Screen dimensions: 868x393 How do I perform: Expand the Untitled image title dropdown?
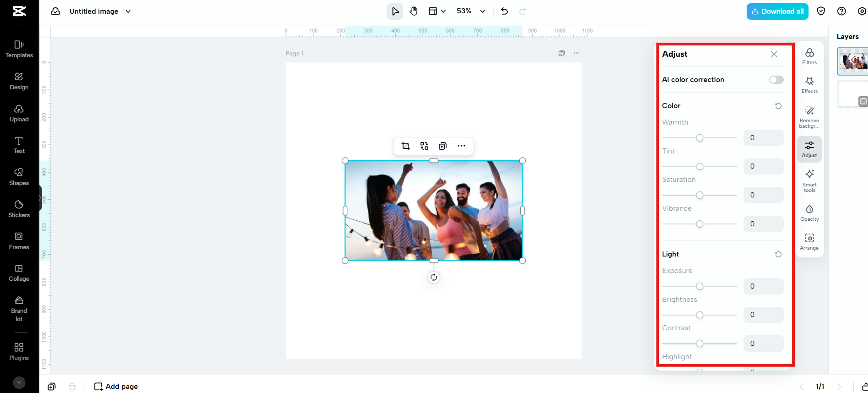(128, 11)
